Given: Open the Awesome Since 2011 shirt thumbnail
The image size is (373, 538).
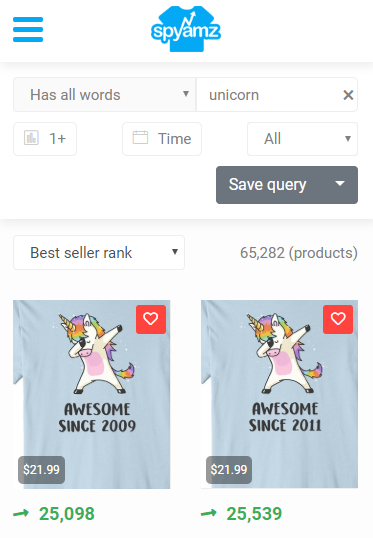Looking at the screenshot, I should pos(279,395).
